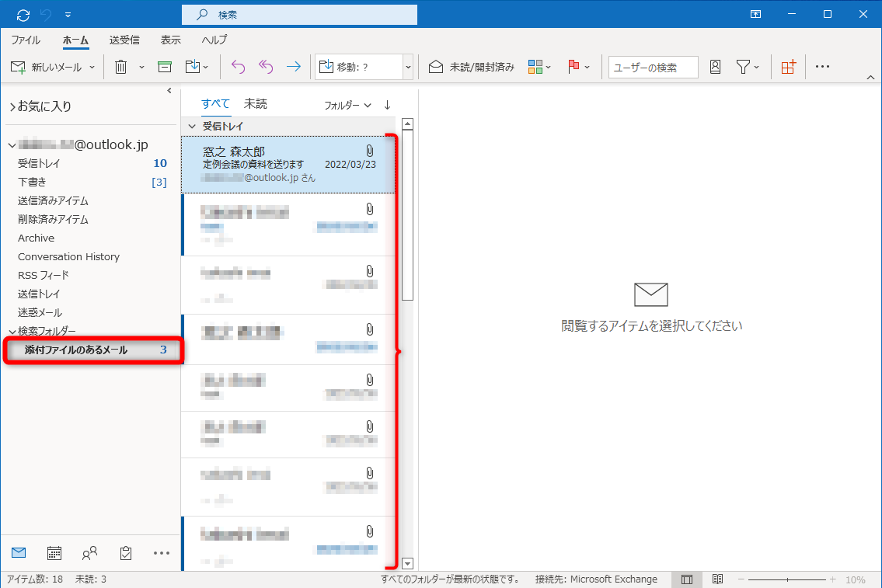
Task: Open the Address Book icon
Action: click(x=715, y=67)
